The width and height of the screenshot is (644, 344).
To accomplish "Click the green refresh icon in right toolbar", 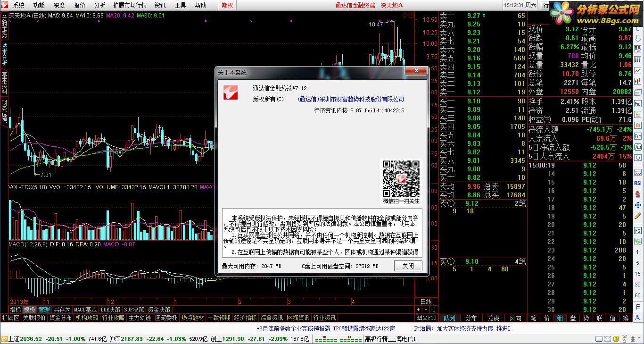I will coord(638,241).
